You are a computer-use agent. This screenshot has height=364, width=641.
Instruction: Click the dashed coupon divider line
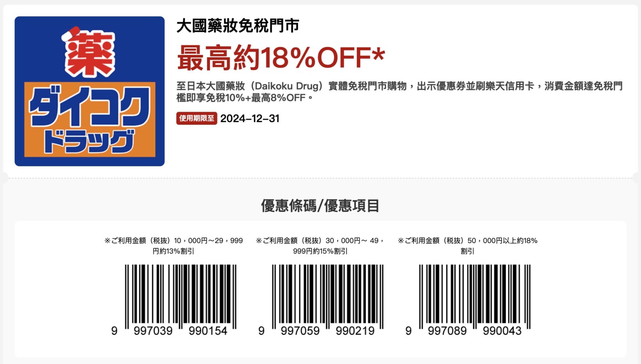tap(320, 178)
